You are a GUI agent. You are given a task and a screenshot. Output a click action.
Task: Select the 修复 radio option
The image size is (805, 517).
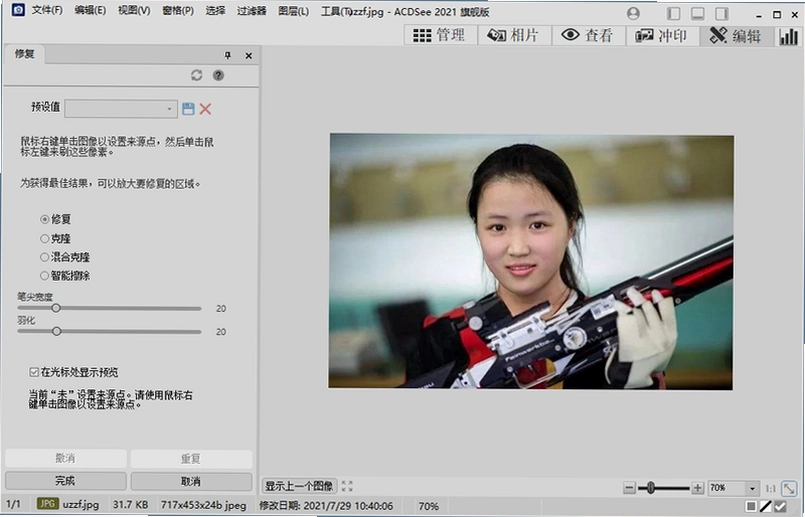pyautogui.click(x=55, y=219)
